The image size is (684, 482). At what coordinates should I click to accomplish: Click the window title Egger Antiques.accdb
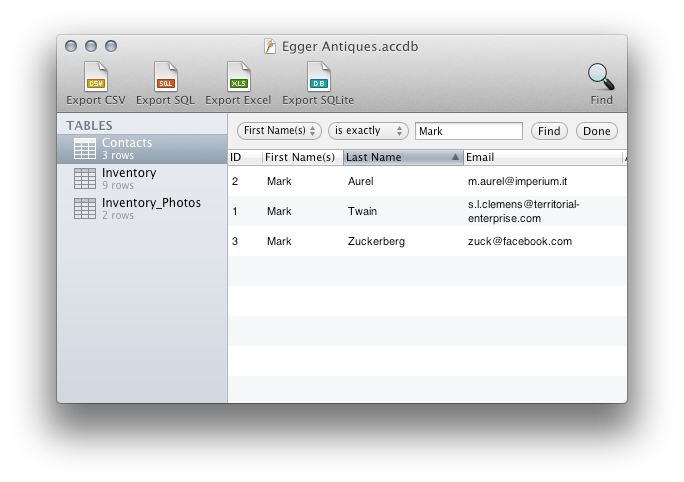pos(350,46)
